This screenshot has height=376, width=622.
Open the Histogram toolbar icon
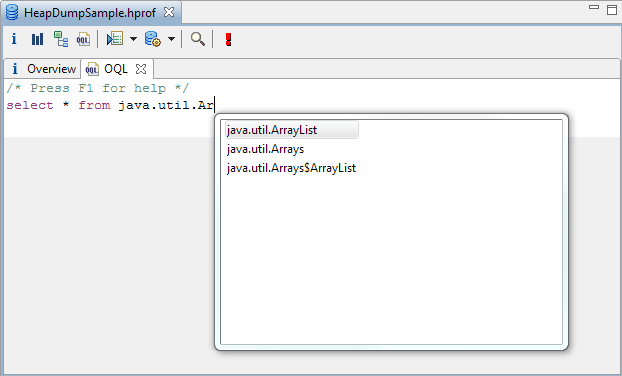(37, 39)
